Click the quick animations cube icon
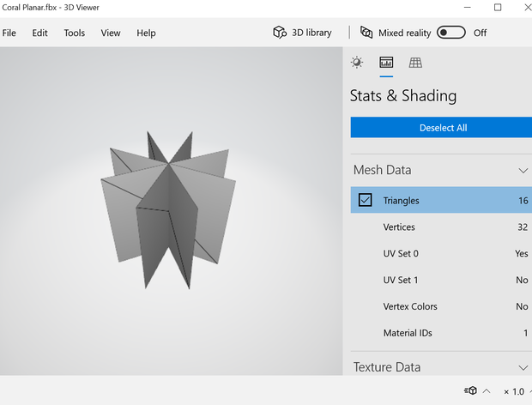The height and width of the screenshot is (405, 532). pos(470,390)
